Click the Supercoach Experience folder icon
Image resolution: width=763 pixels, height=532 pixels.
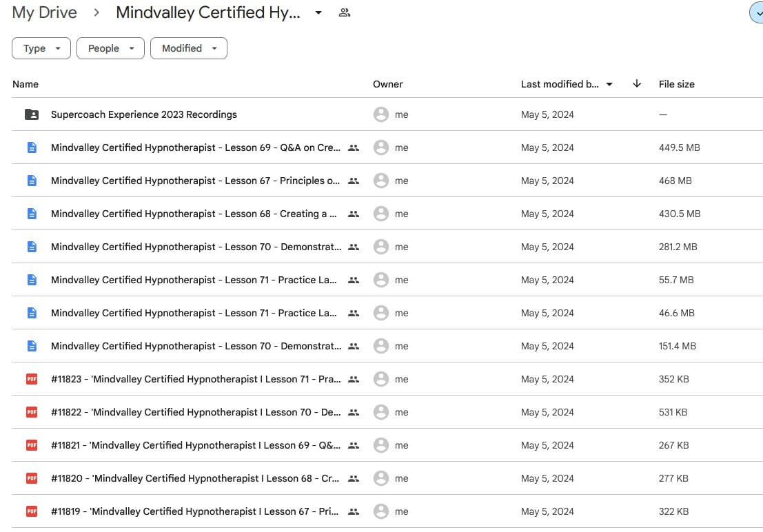point(32,114)
